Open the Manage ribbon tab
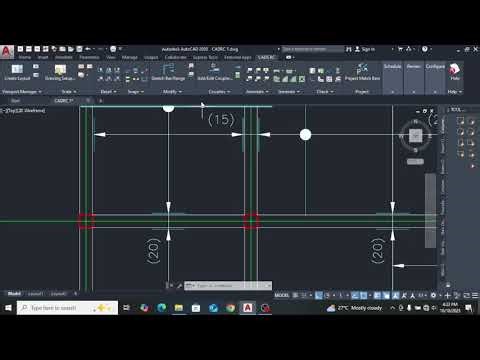Viewport: 480px width, 360px height. [129, 57]
